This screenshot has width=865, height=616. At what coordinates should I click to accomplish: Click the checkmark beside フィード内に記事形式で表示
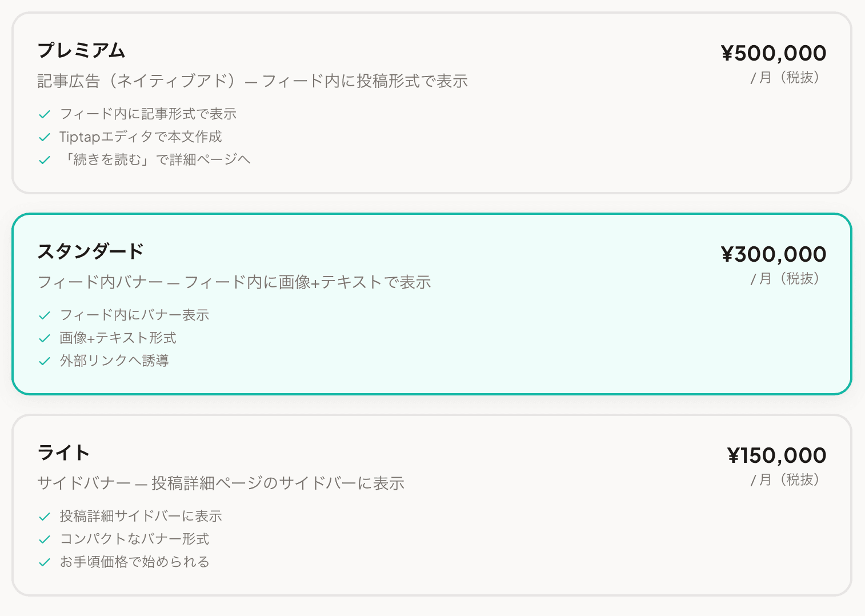tap(45, 115)
